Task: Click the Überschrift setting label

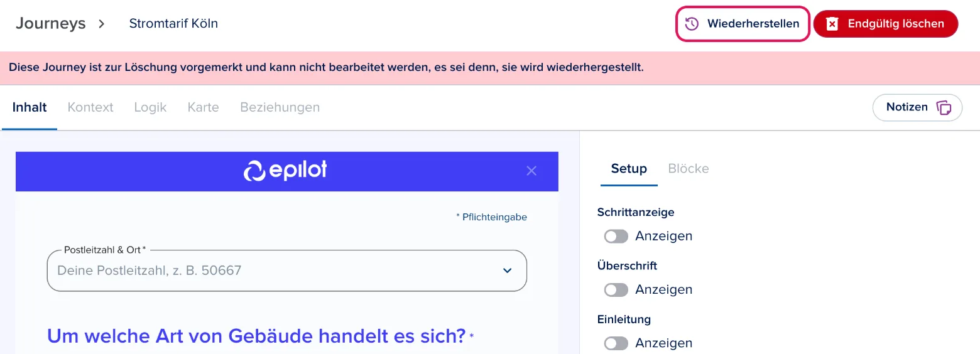Action: (627, 265)
